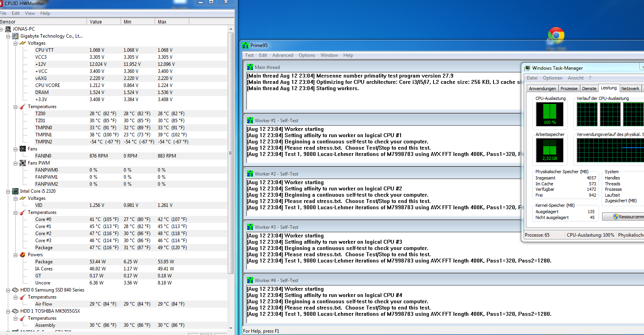Click the motherboard Temperatures thermometer icon
This screenshot has height=335, width=644.
click(x=23, y=107)
